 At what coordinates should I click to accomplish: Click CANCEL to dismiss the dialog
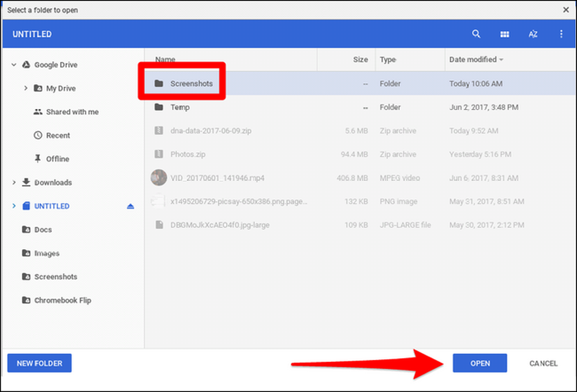point(543,363)
